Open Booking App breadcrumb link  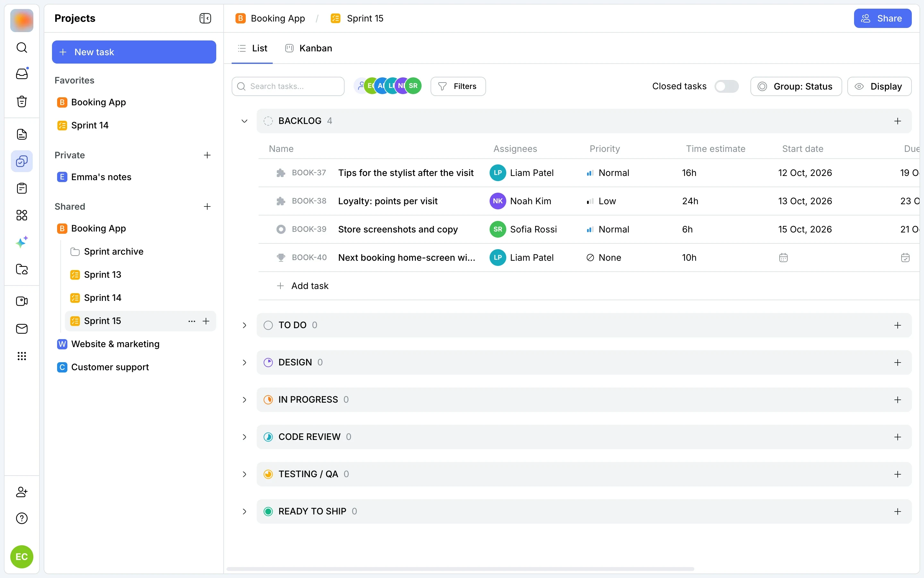(x=270, y=18)
